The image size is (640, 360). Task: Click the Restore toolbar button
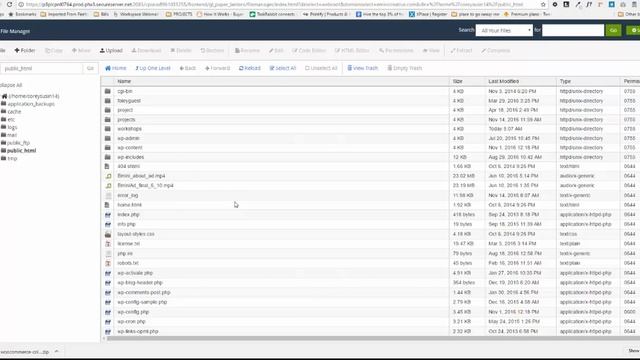click(212, 51)
